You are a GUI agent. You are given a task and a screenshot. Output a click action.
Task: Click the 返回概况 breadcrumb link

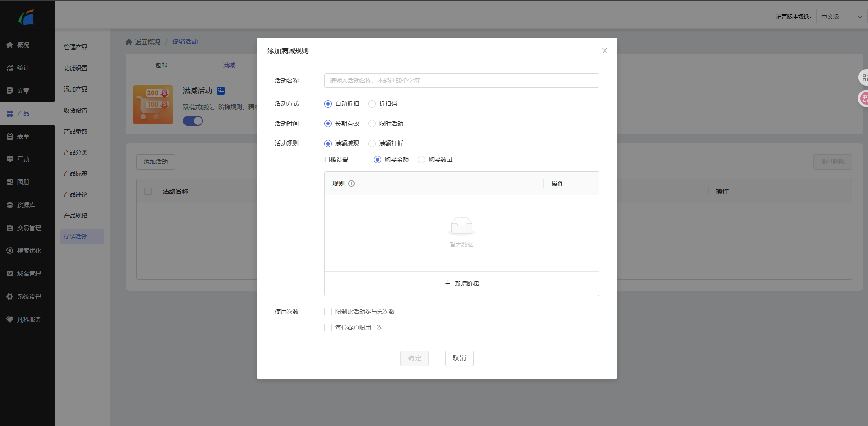147,42
